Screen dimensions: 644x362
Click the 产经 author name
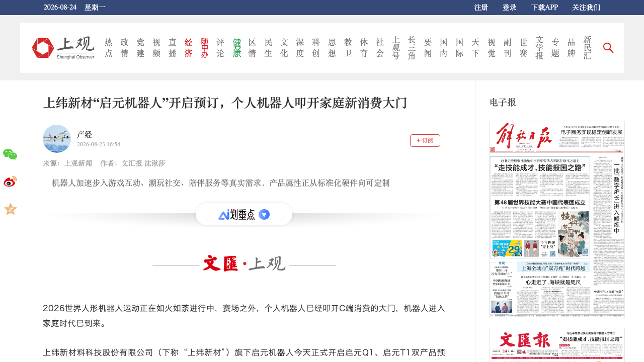85,134
